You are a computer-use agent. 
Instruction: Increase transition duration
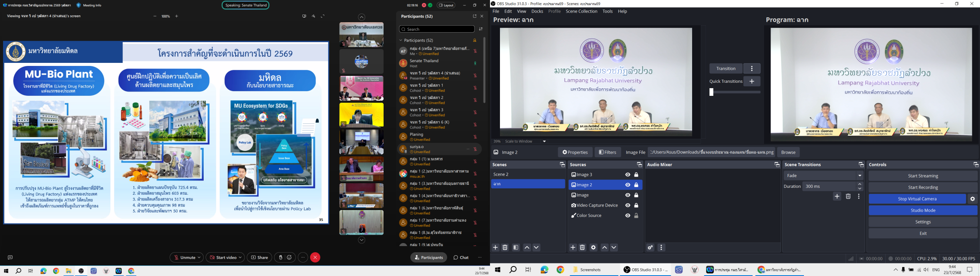click(x=860, y=184)
